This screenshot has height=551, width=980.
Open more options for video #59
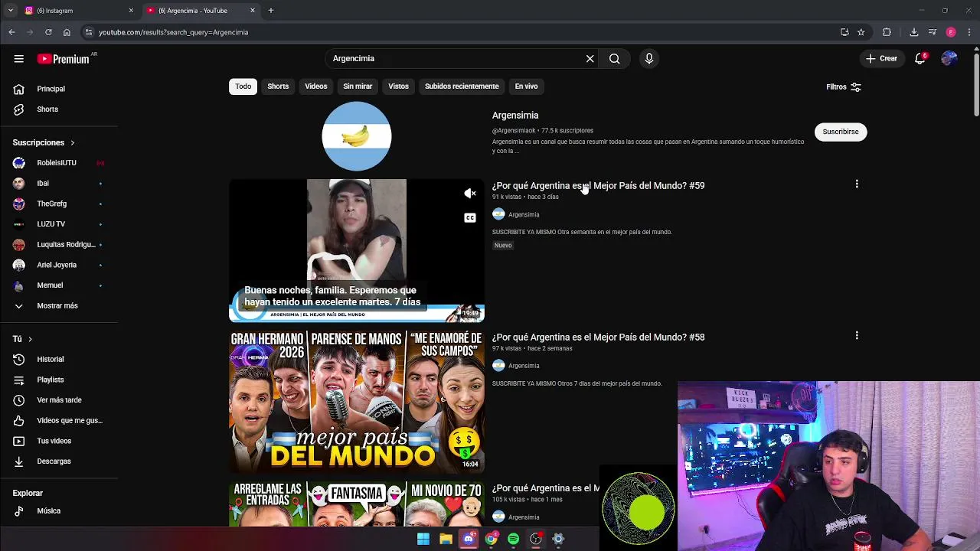(x=857, y=184)
